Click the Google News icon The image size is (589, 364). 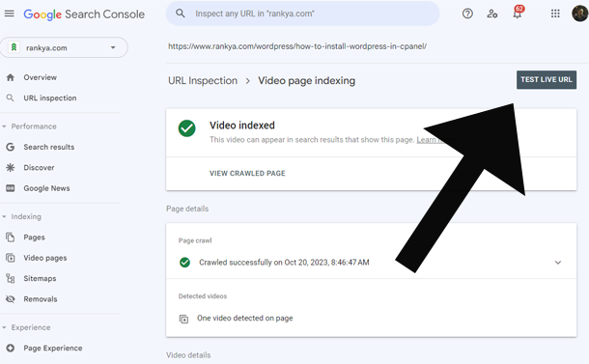(x=11, y=188)
